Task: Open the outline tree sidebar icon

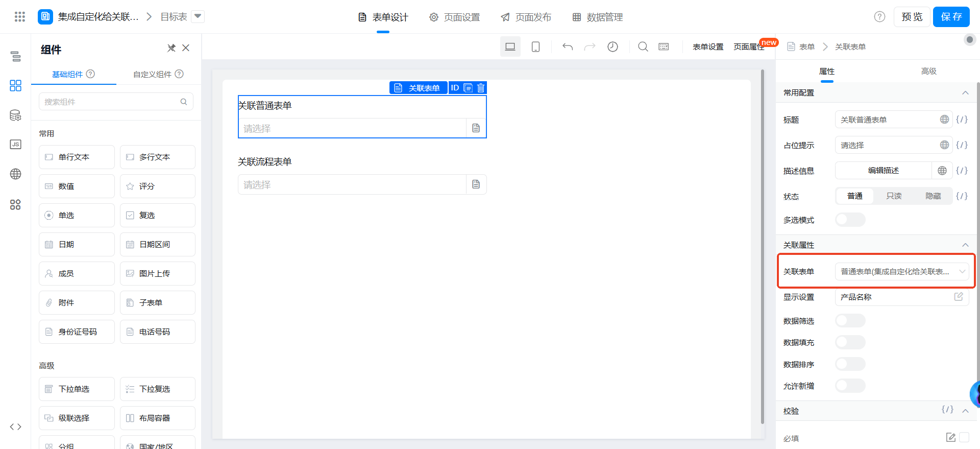Action: pyautogui.click(x=15, y=56)
